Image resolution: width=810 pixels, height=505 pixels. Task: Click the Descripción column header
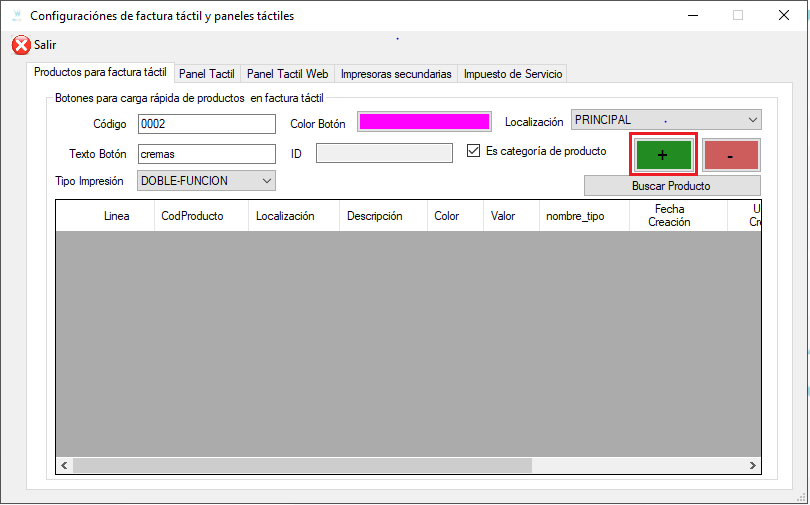(383, 216)
